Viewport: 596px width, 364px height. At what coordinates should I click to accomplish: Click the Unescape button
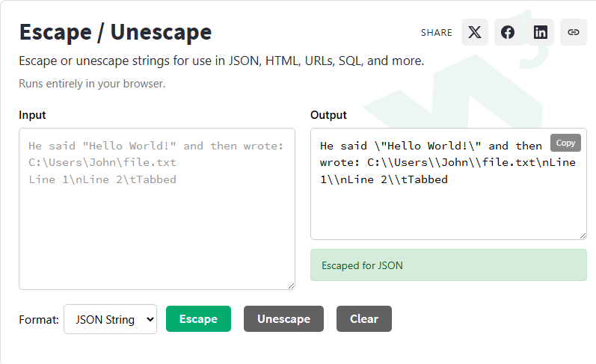(x=283, y=319)
